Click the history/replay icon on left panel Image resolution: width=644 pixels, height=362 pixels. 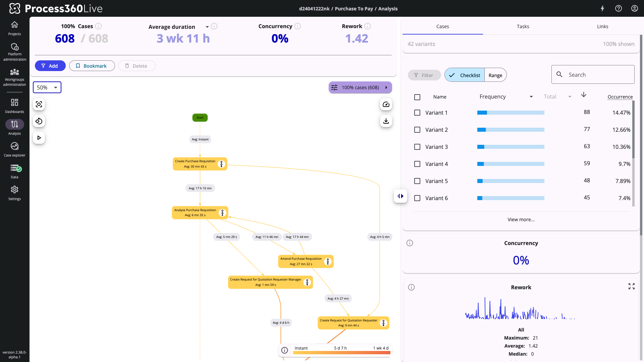(x=39, y=121)
